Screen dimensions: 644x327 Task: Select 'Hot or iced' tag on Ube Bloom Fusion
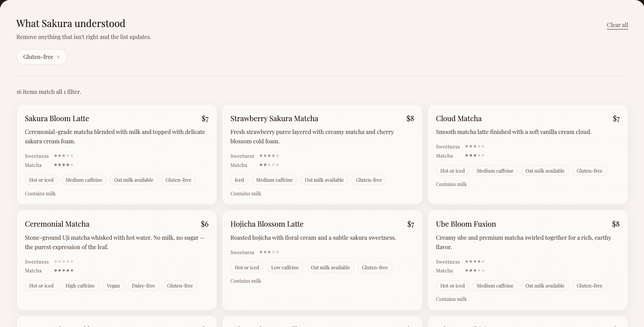click(x=452, y=286)
